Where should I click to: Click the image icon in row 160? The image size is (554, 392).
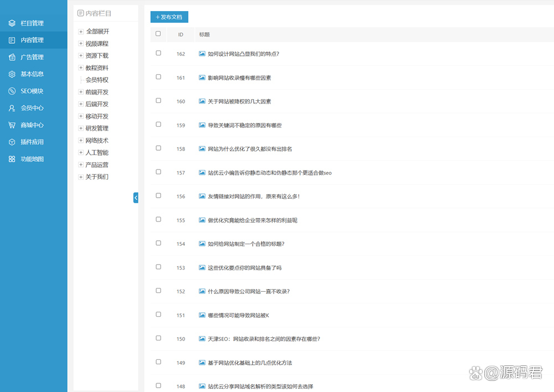tap(202, 101)
